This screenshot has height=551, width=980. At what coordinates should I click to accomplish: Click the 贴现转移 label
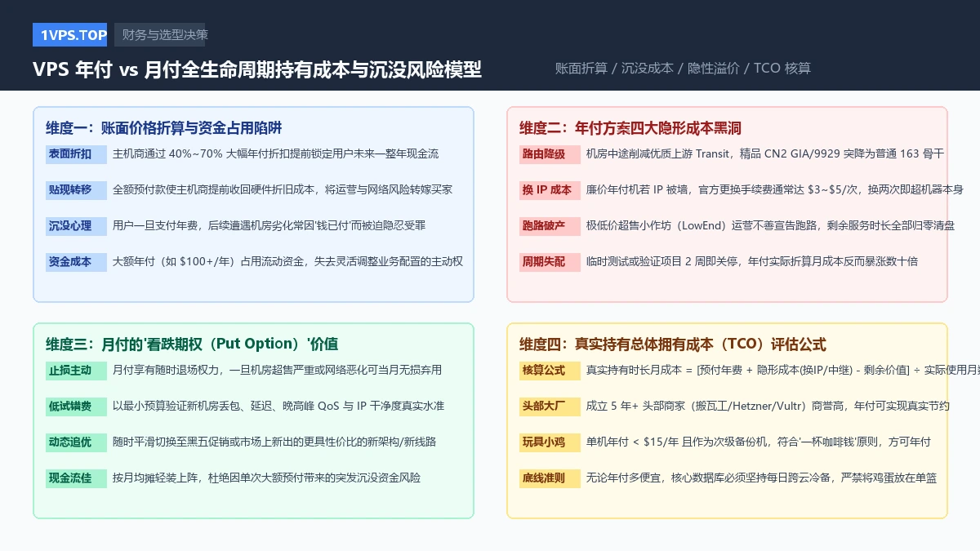click(x=76, y=190)
